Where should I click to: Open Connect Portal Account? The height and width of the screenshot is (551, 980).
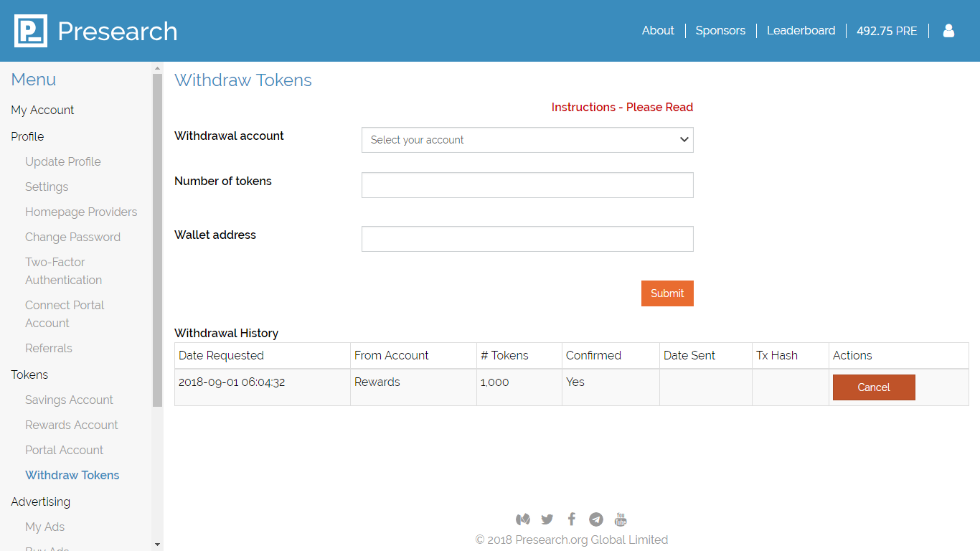pyautogui.click(x=65, y=314)
